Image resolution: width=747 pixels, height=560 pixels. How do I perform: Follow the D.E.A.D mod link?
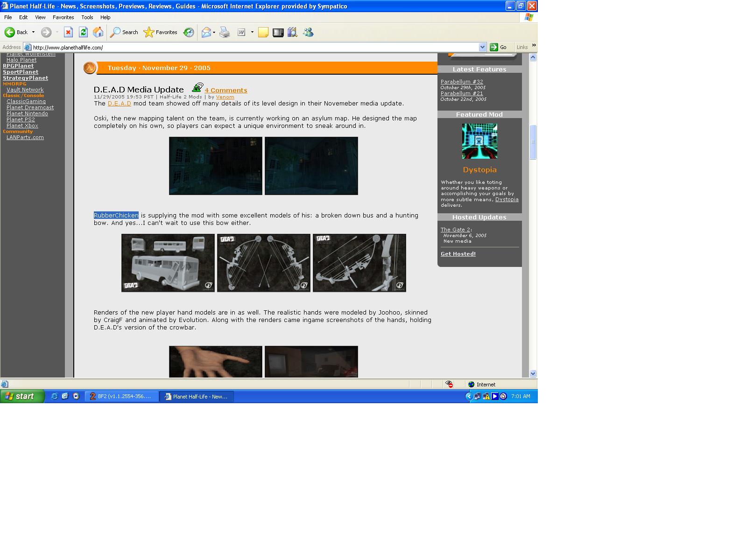coord(120,103)
